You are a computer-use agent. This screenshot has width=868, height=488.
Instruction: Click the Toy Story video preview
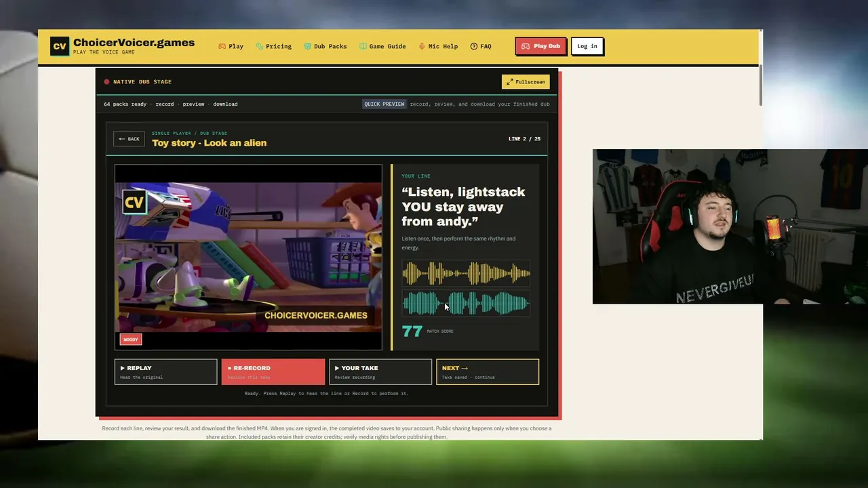(x=248, y=257)
